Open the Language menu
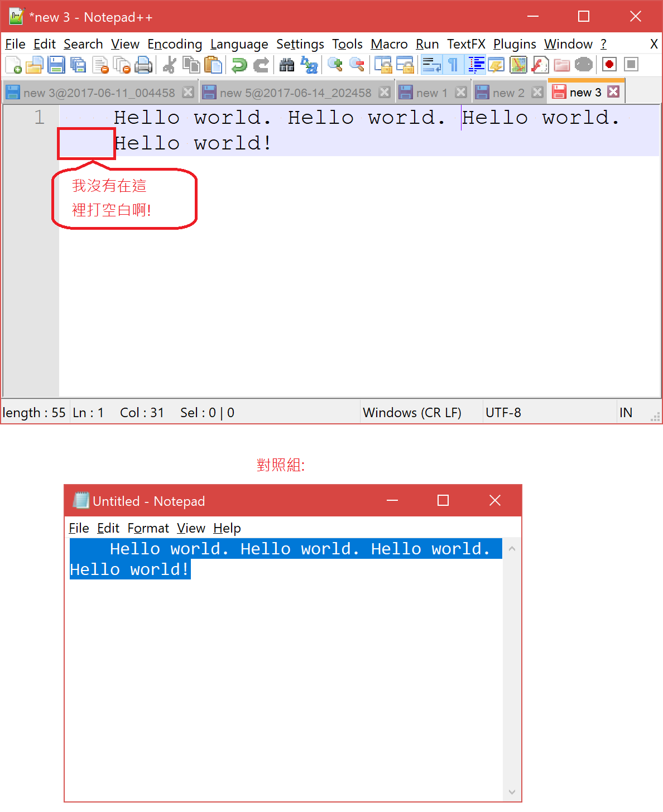The image size is (663, 812). (239, 44)
